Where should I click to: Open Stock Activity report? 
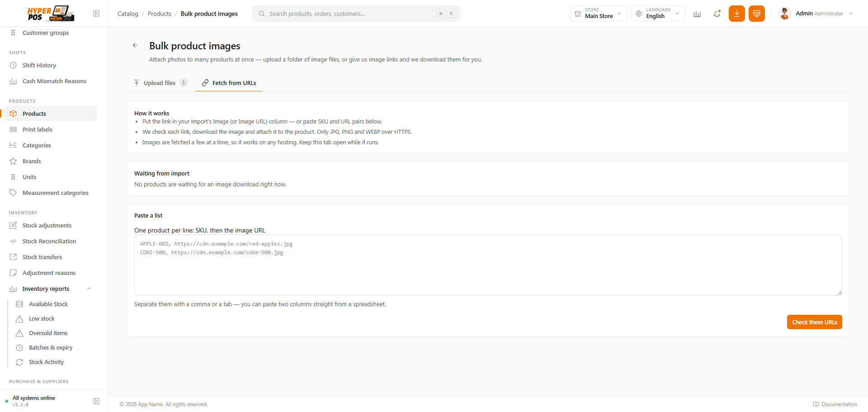point(46,362)
